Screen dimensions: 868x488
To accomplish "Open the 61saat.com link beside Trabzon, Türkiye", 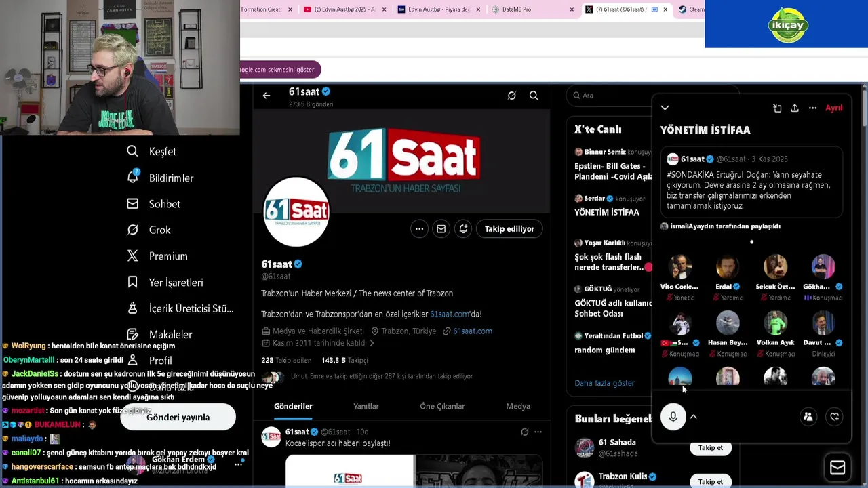I will (x=473, y=331).
